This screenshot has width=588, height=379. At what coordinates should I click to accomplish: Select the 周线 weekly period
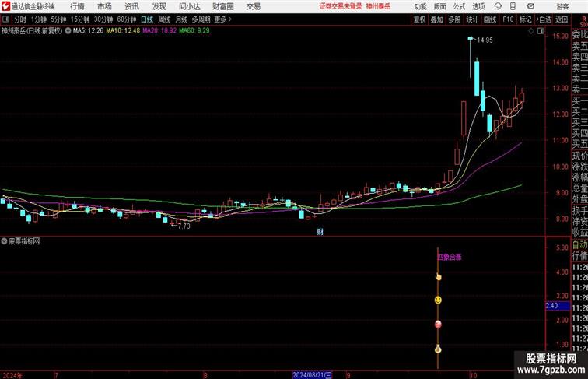(x=164, y=19)
